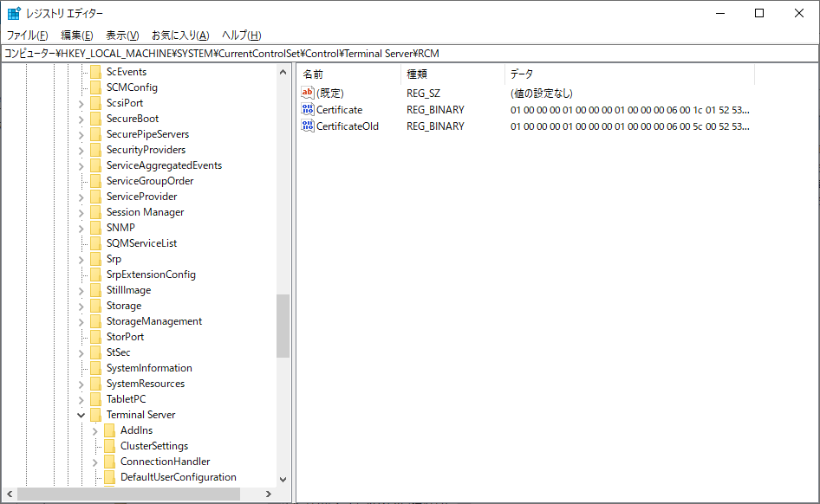Screen dimensions: 820x504
Task: Expand the StorageManagement key chevron
Action: point(81,322)
